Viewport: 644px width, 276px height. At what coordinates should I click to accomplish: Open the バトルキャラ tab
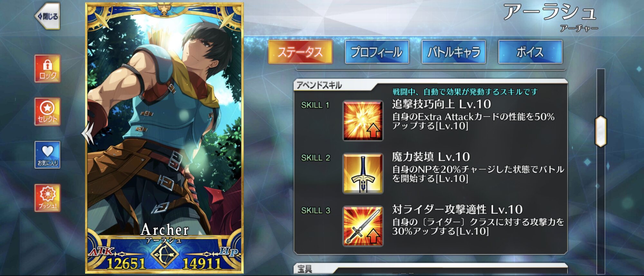pos(453,52)
